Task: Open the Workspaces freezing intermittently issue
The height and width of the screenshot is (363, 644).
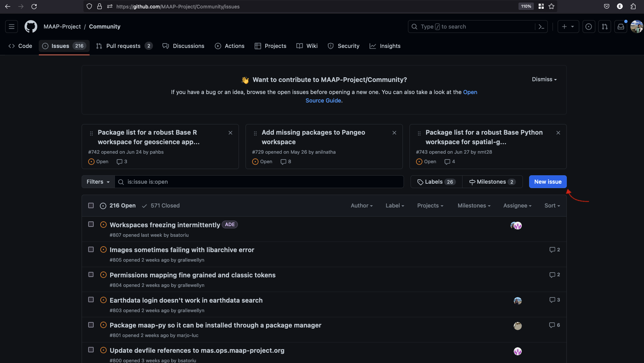Action: click(165, 225)
